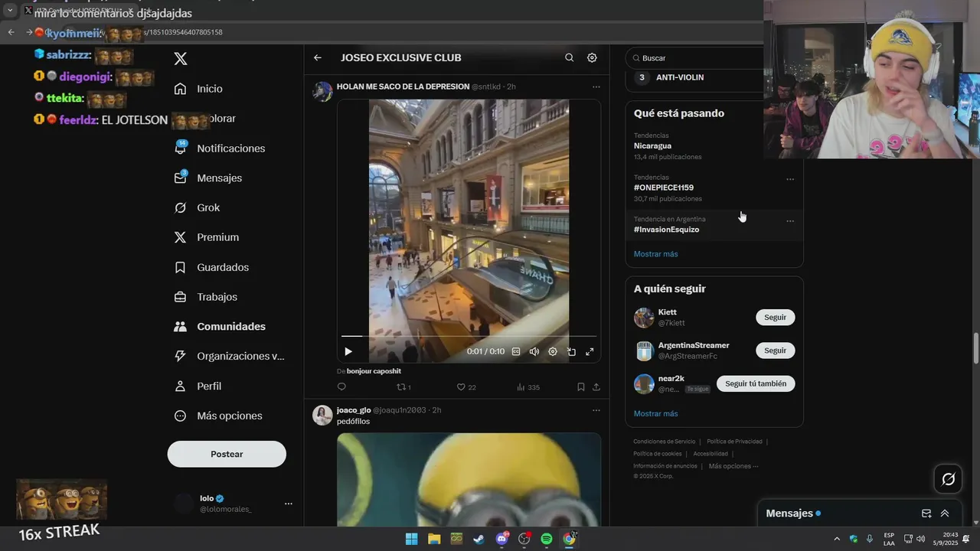Screen dimensions: 980x551
Task: Open Guardados bookmarks page
Action: [211, 267]
